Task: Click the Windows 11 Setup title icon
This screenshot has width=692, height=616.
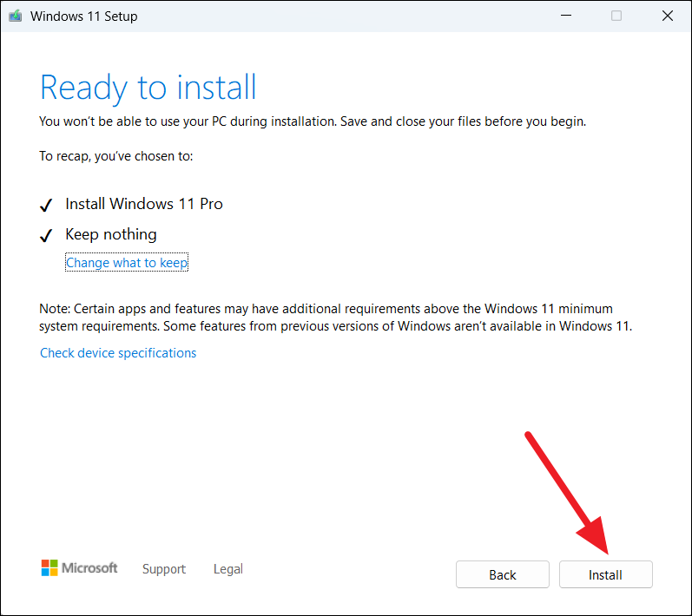Action: coord(16,16)
